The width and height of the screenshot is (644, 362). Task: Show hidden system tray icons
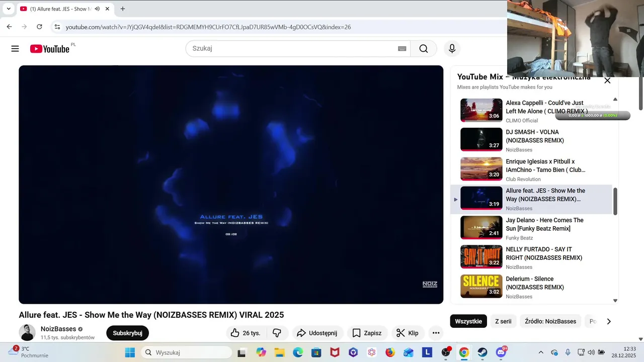click(x=541, y=352)
